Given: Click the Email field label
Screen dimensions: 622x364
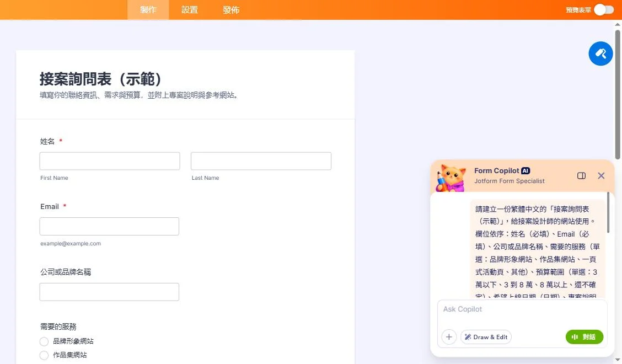Looking at the screenshot, I should (x=50, y=206).
